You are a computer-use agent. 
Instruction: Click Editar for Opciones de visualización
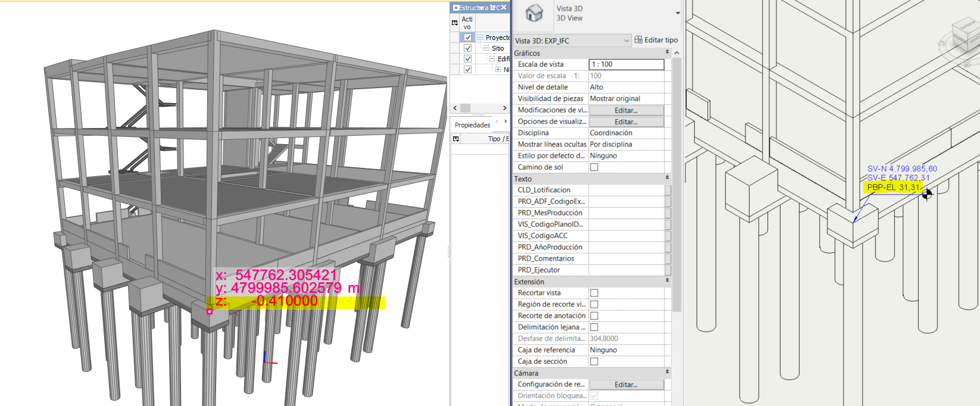(626, 121)
